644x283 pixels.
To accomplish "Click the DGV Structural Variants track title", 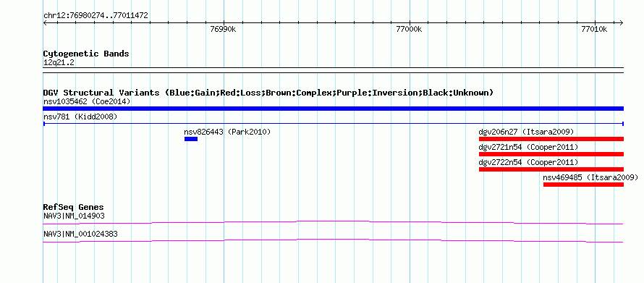I will coord(268,93).
